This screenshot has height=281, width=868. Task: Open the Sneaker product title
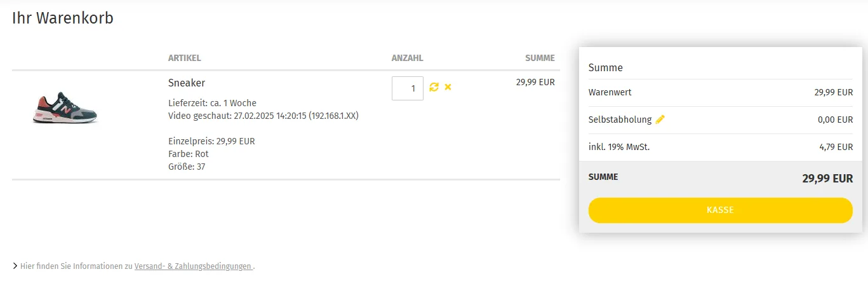187,83
